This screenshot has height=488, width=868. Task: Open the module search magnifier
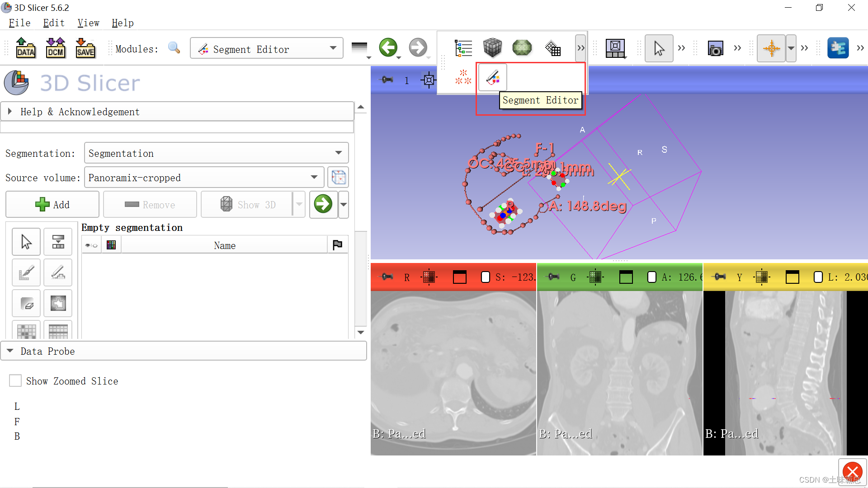pyautogui.click(x=174, y=48)
